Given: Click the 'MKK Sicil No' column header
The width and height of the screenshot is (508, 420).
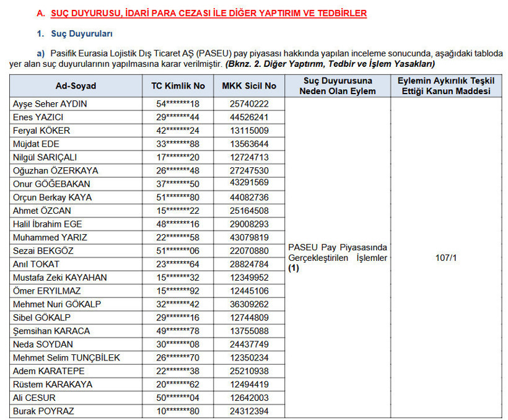Looking at the screenshot, I should [x=249, y=86].
